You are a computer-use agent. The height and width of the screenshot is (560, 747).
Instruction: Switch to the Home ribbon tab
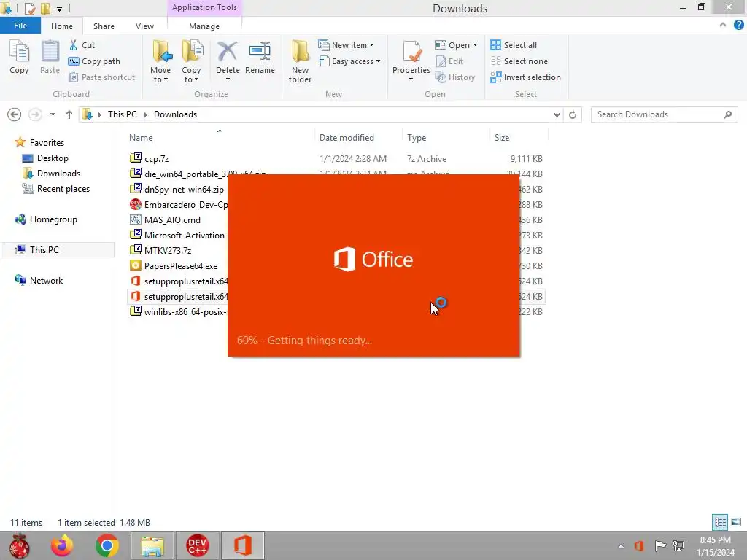click(62, 26)
